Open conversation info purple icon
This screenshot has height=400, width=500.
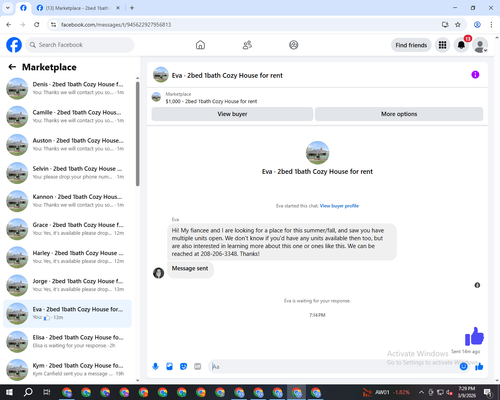[x=475, y=75]
